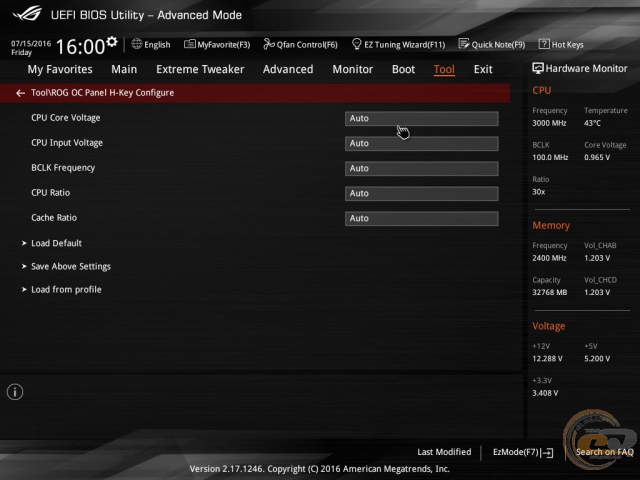The image size is (640, 480).
Task: Go to the Monitor tab
Action: (353, 69)
